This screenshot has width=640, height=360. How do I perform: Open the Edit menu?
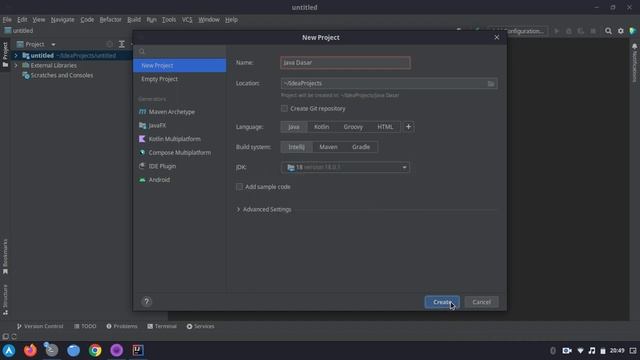click(x=22, y=20)
